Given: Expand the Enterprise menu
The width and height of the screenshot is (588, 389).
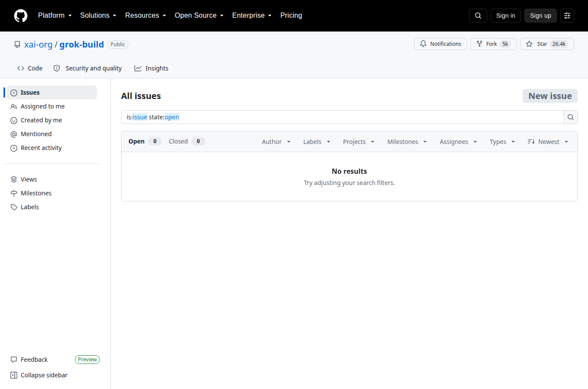Looking at the screenshot, I should 252,16.
